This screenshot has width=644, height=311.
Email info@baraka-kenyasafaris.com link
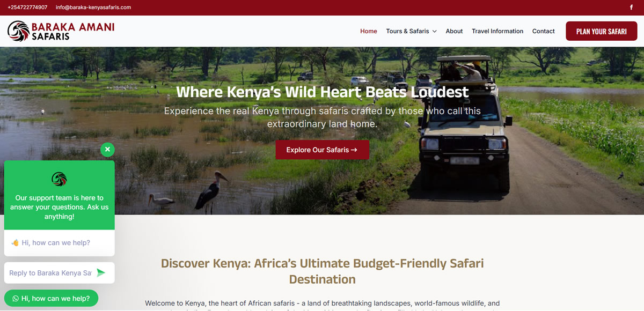coord(93,8)
